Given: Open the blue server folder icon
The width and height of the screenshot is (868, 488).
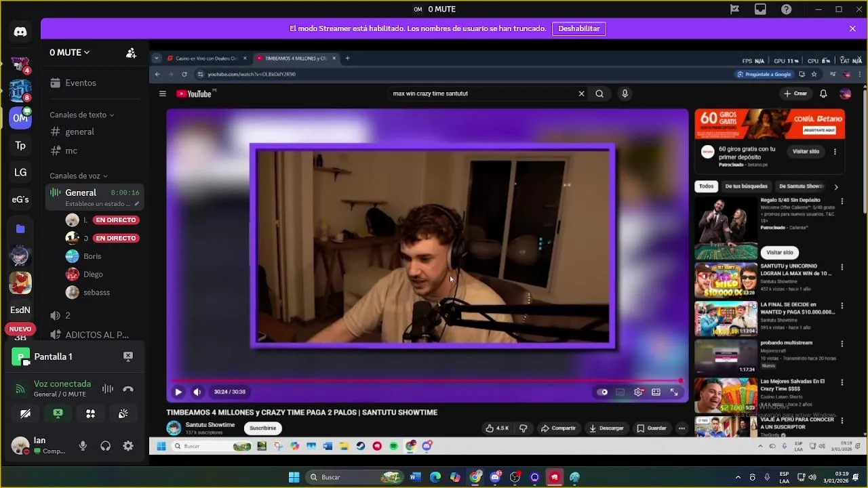Looking at the screenshot, I should pyautogui.click(x=20, y=229).
